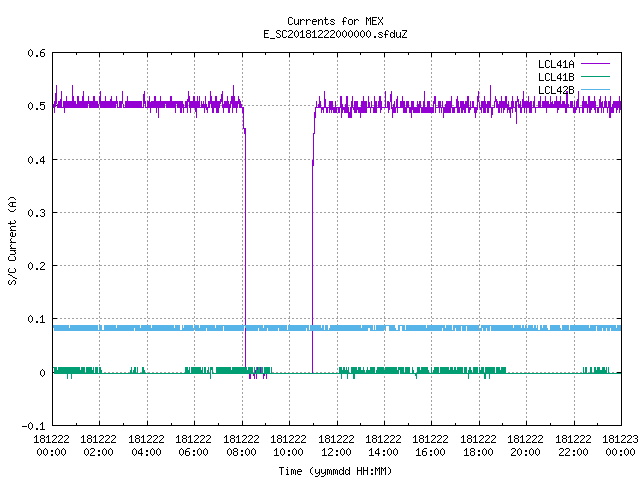Viewport: 640px width, 480px height.
Task: Click the 16:00 x-axis tick label
Action: (x=431, y=446)
